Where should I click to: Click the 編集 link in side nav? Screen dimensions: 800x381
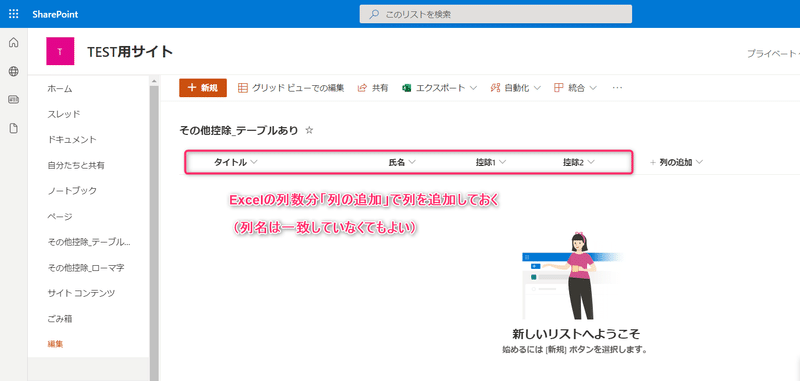pyautogui.click(x=55, y=344)
